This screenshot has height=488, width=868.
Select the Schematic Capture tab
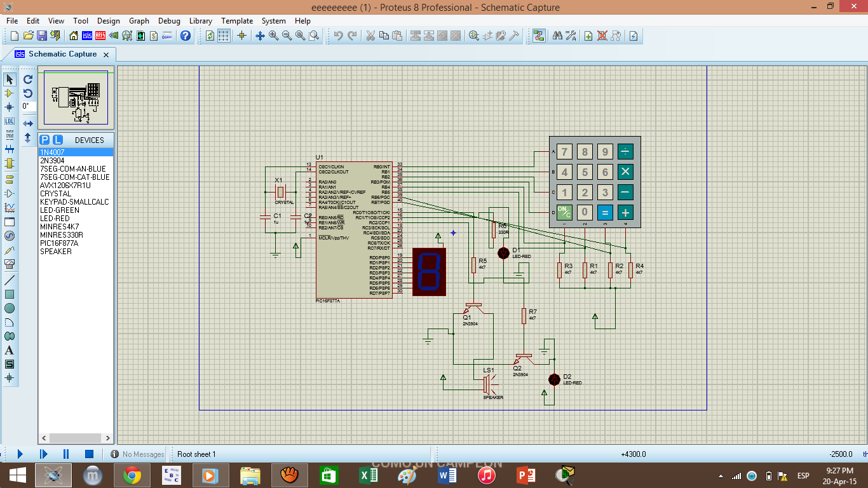pyautogui.click(x=62, y=54)
